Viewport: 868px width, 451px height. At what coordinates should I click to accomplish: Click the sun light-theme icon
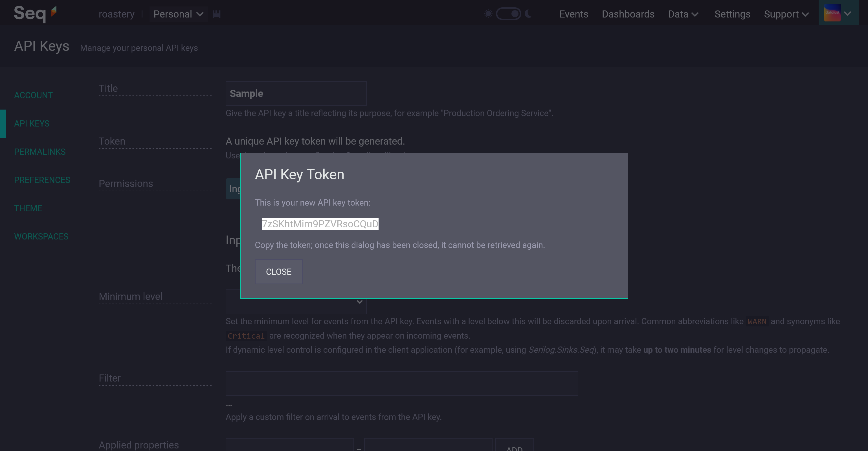488,14
